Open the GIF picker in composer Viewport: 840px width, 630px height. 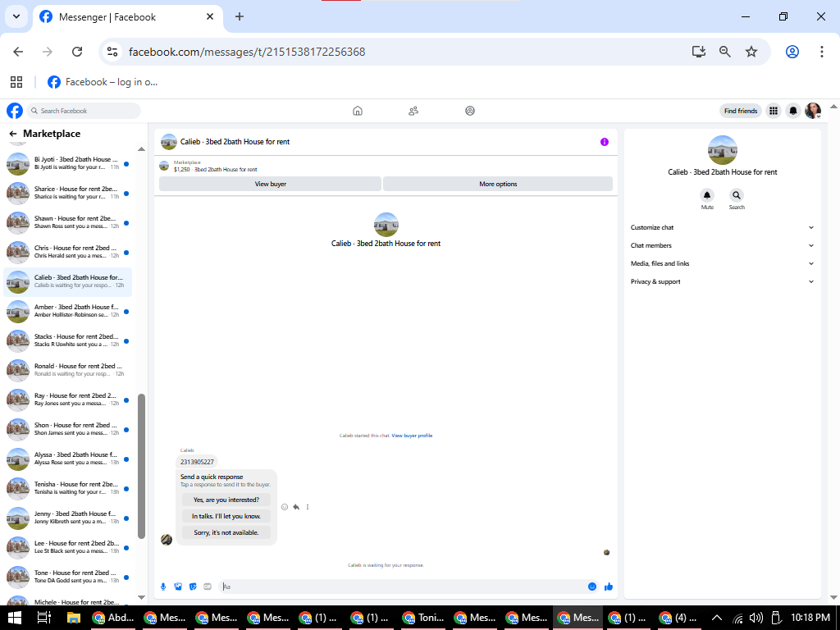(x=208, y=587)
